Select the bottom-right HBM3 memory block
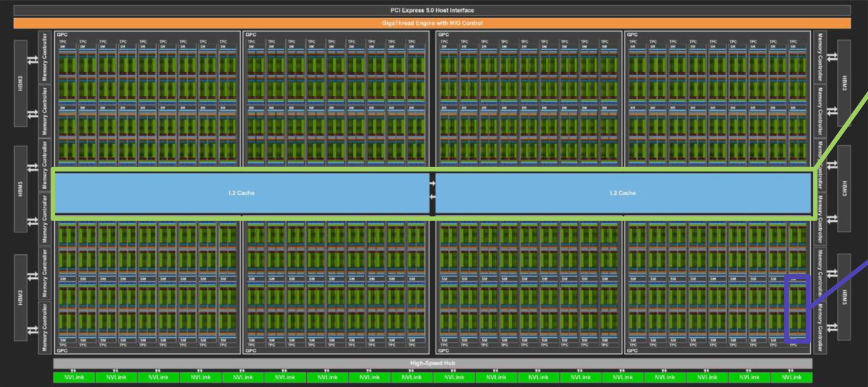Screen dimensions: 868x387 click(844, 296)
